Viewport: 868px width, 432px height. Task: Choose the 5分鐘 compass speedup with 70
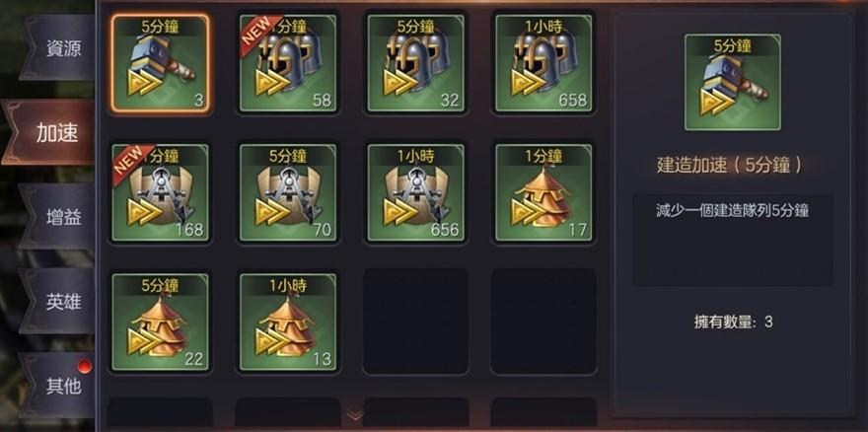coord(288,192)
